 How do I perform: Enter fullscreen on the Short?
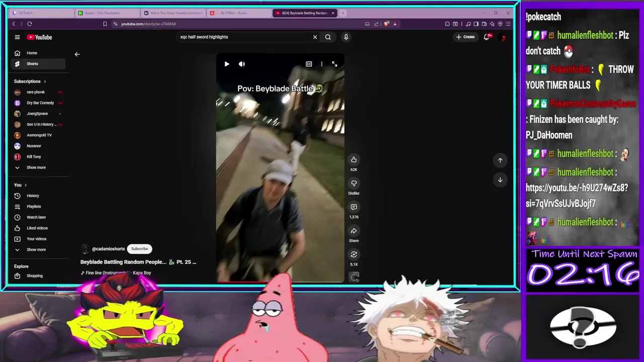335,64
